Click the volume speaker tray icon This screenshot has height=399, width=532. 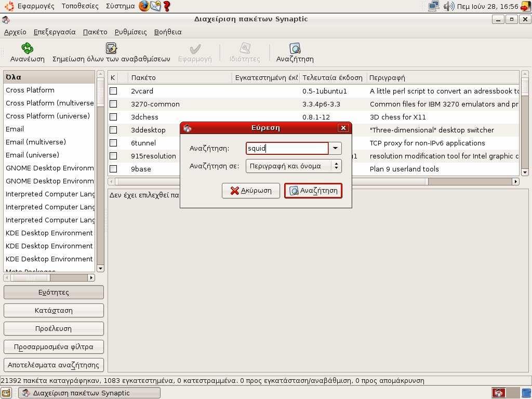pyautogui.click(x=448, y=6)
